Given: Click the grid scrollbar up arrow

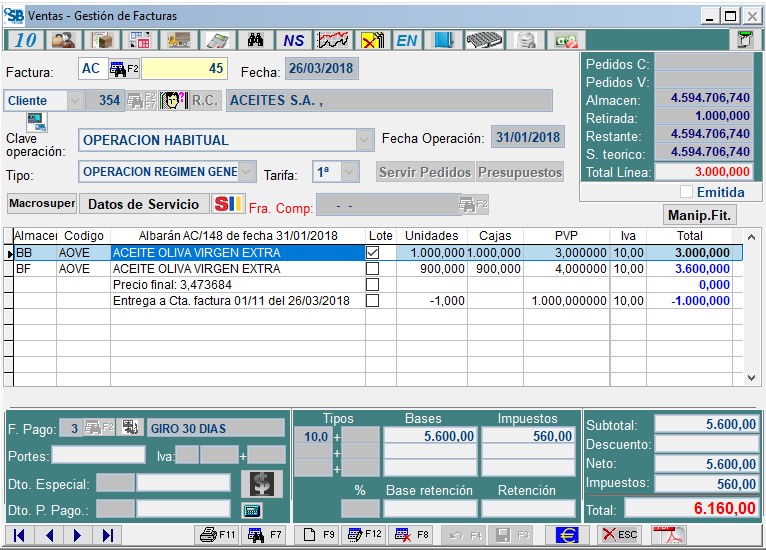Looking at the screenshot, I should point(751,237).
